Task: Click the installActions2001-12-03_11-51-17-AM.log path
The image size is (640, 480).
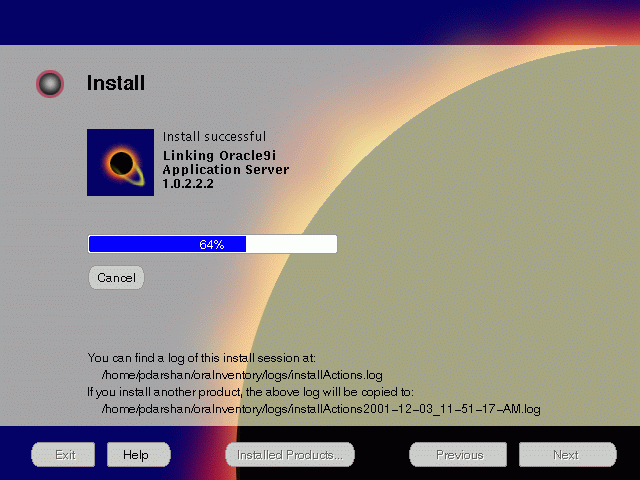Action: 321,409
